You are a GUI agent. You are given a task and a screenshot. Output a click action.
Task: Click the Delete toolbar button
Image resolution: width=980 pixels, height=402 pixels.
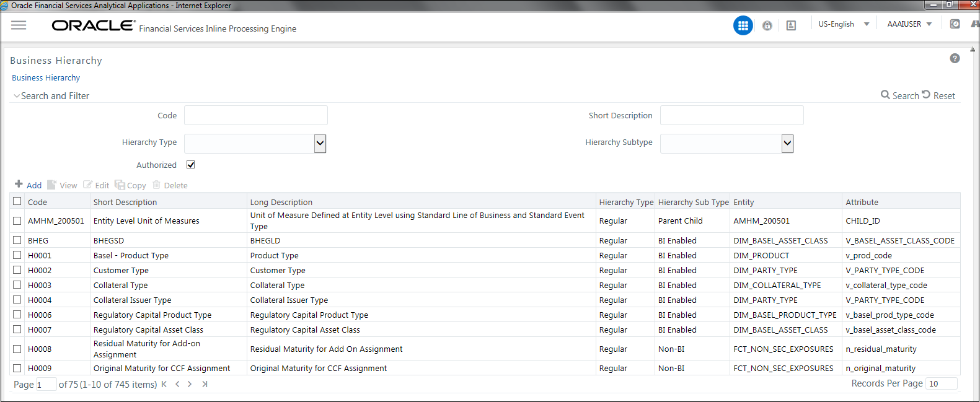170,185
